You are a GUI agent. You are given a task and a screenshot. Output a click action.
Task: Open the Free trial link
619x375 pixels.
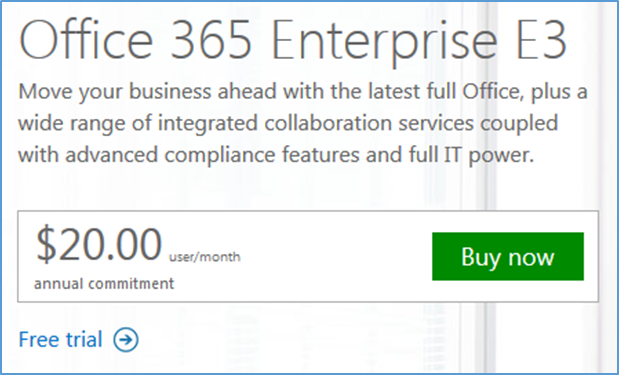(60, 339)
